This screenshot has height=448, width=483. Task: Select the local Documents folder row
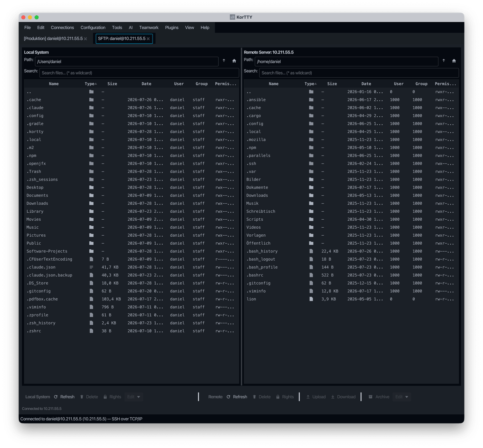click(x=132, y=195)
